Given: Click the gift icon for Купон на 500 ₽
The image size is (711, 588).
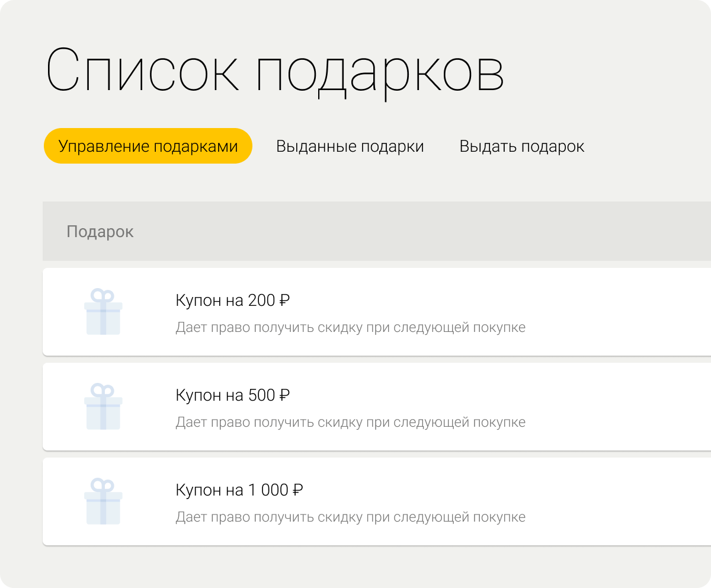Looking at the screenshot, I should point(103,407).
